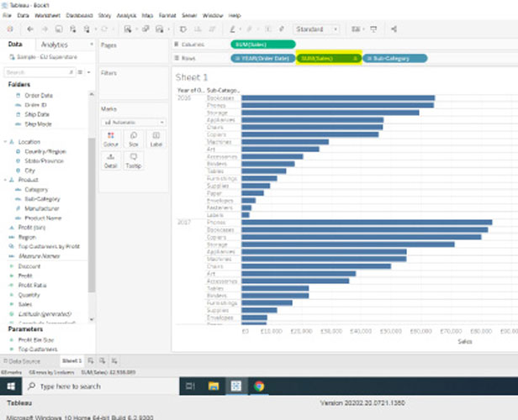
Task: Click the data pane view options icon
Action: click(80, 72)
